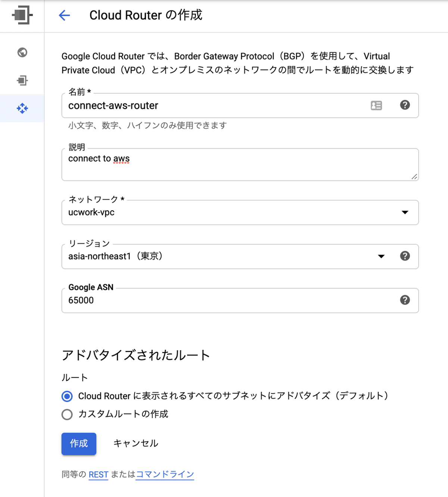Select advertise all subnets default route option

click(67, 396)
